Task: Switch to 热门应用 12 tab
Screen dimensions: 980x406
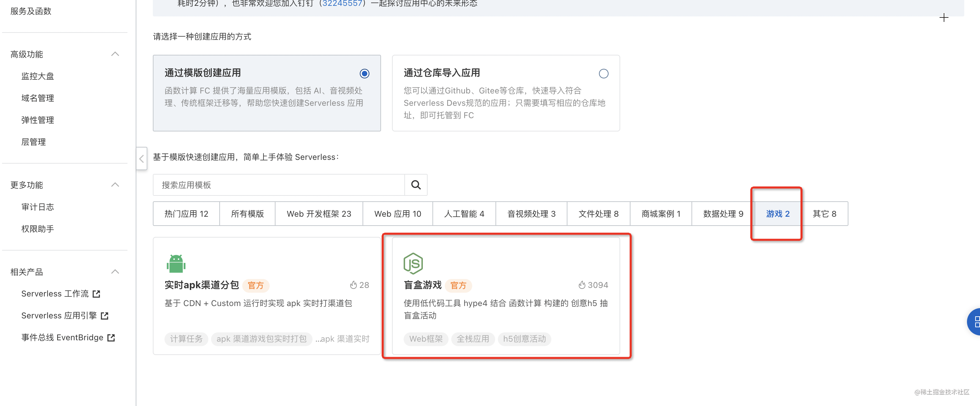Action: [186, 214]
